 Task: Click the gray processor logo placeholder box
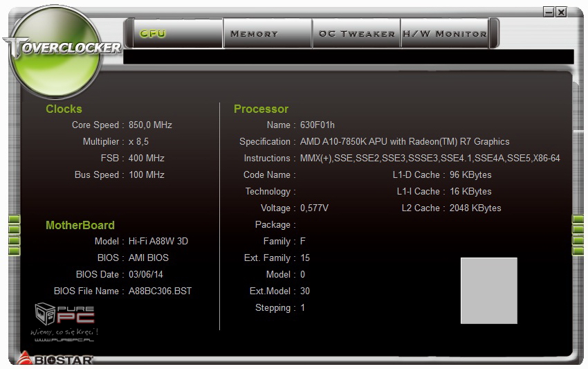(x=488, y=290)
